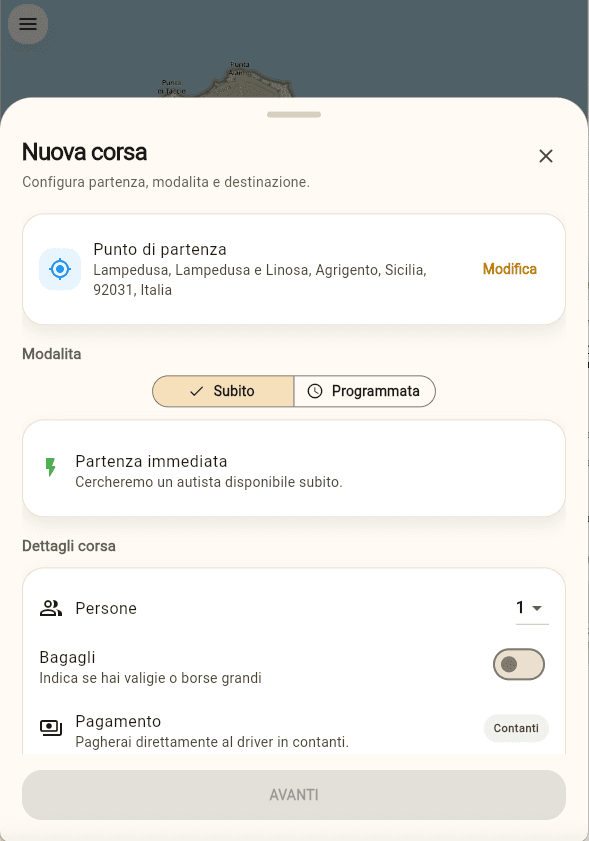Click the chevron next to the passenger count
589x841 pixels.
coord(536,607)
